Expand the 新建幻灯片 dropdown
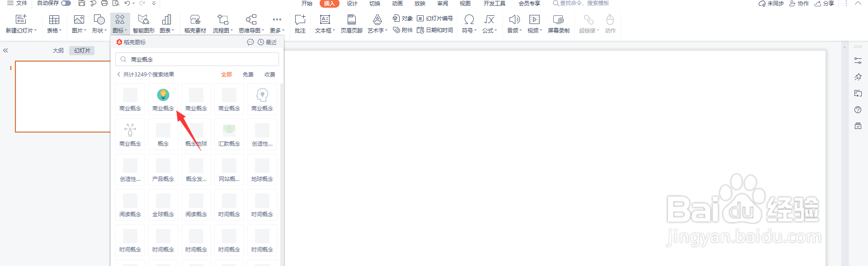The height and width of the screenshot is (266, 868). click(x=21, y=31)
